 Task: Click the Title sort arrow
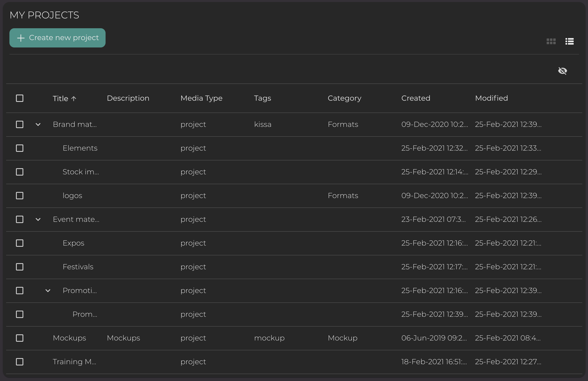point(74,99)
